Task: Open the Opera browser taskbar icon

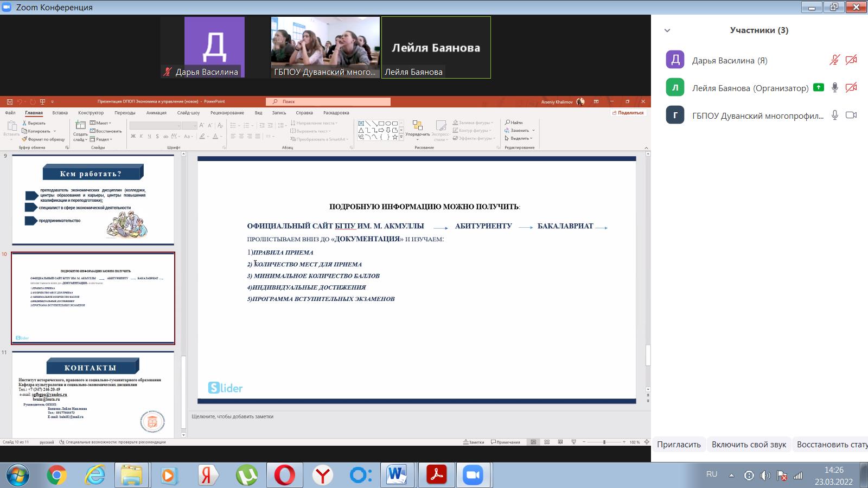Action: [284, 476]
